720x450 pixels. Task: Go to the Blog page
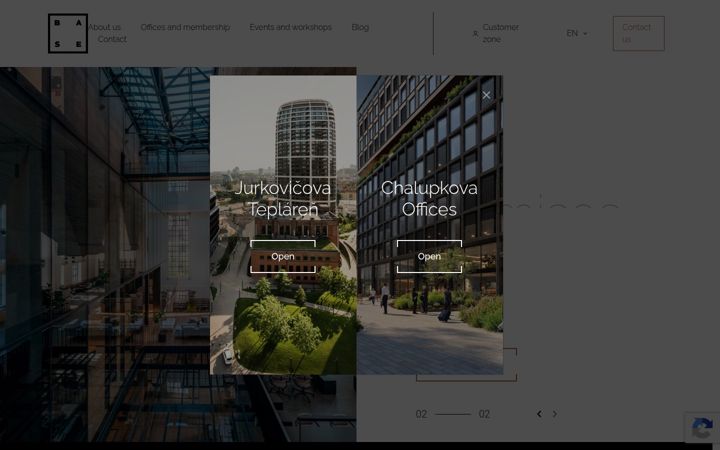pos(360,27)
